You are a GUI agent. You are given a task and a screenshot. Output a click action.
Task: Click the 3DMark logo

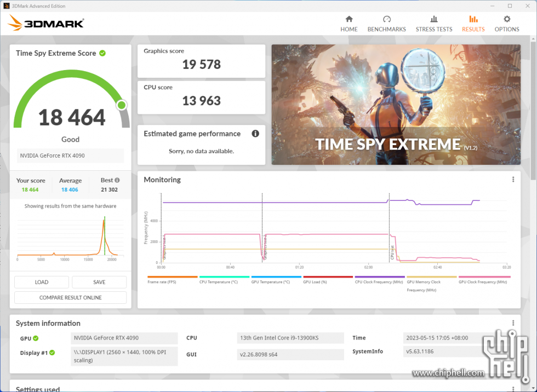(45, 23)
